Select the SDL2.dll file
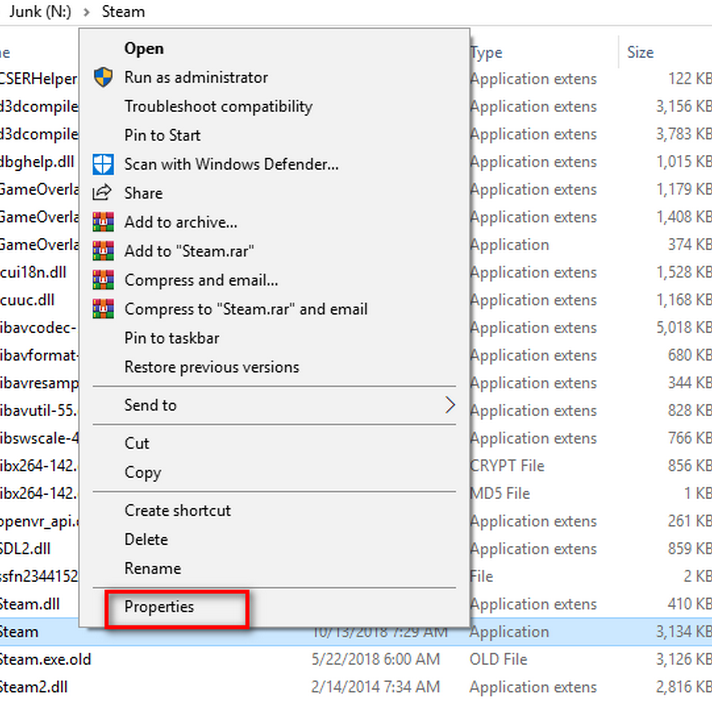Image resolution: width=712 pixels, height=702 pixels. tap(25, 549)
